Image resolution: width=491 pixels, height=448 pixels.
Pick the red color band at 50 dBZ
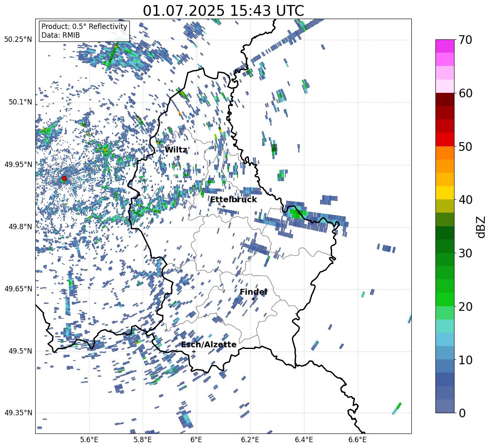pos(445,140)
